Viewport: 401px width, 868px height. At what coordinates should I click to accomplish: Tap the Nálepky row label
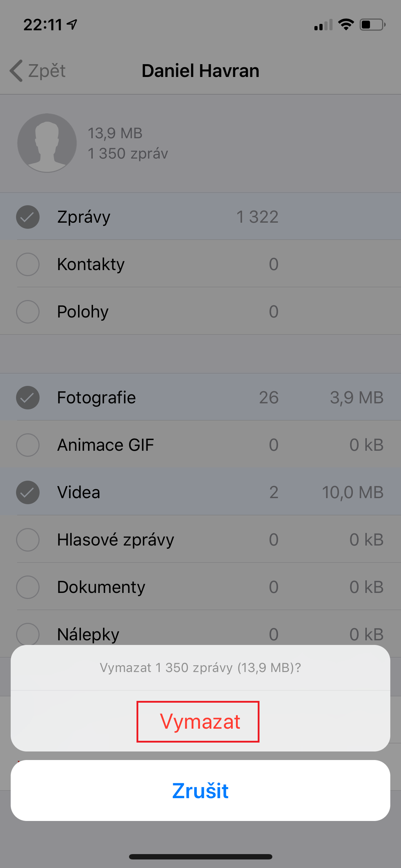click(88, 635)
